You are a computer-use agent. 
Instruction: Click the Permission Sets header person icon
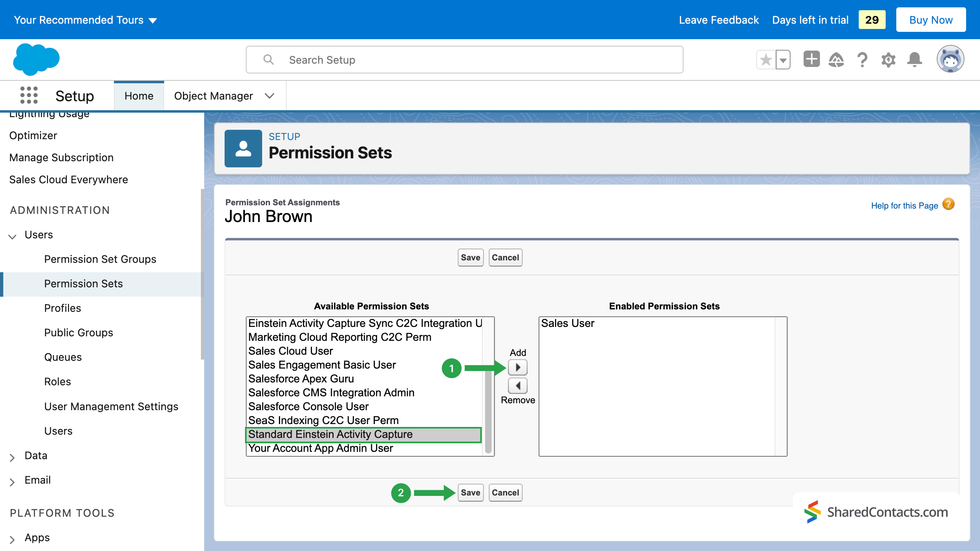[x=243, y=149]
